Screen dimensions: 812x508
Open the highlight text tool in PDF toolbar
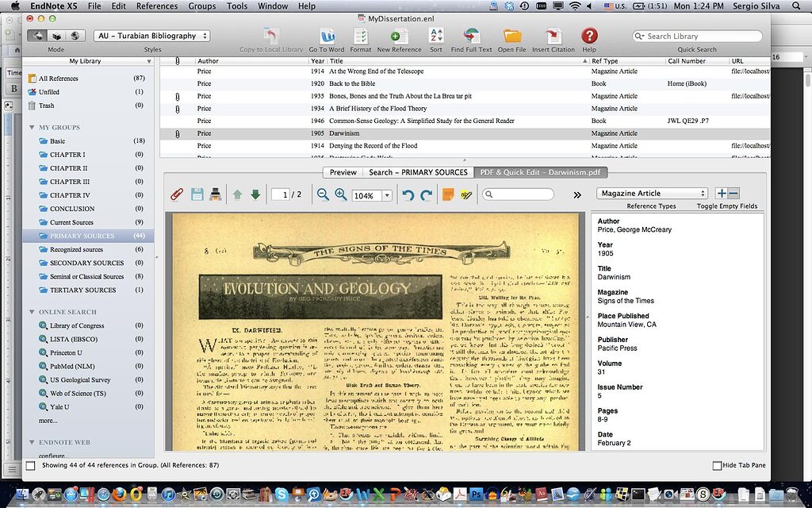(x=466, y=194)
